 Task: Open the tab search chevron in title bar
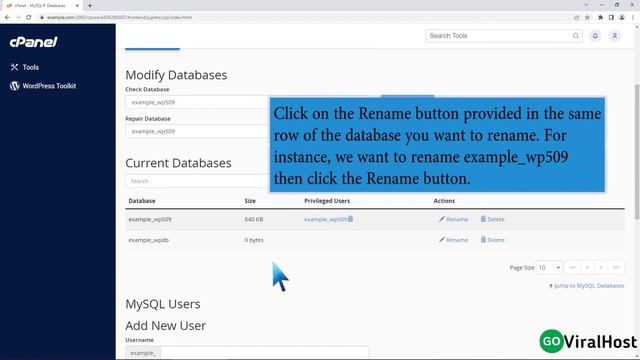[586, 5]
